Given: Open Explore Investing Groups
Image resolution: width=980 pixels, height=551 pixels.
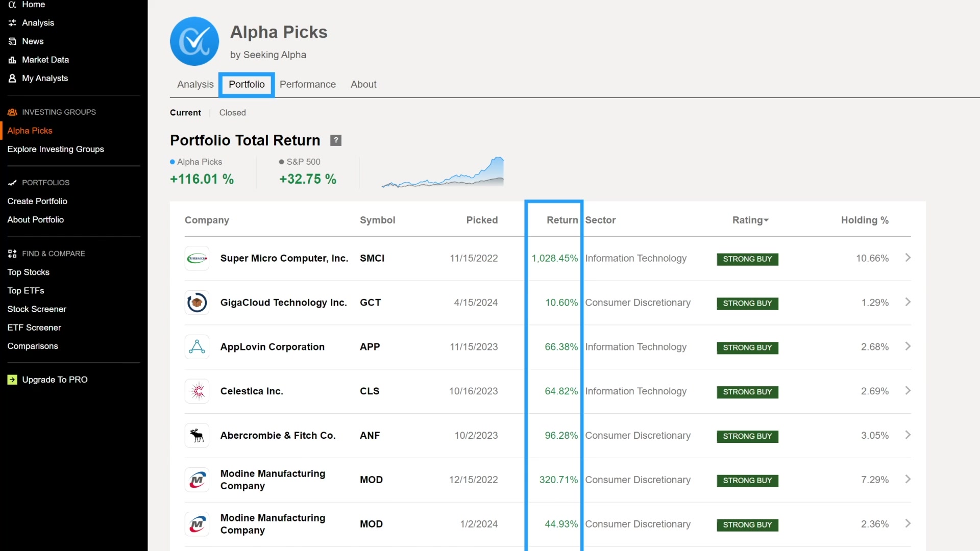Looking at the screenshot, I should (56, 149).
